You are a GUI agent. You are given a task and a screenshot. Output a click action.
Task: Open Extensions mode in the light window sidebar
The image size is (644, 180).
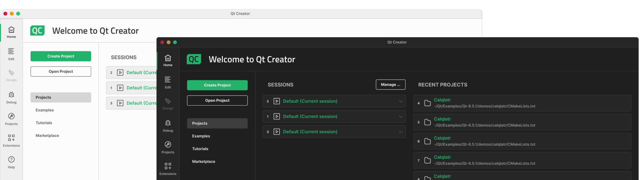point(11,138)
